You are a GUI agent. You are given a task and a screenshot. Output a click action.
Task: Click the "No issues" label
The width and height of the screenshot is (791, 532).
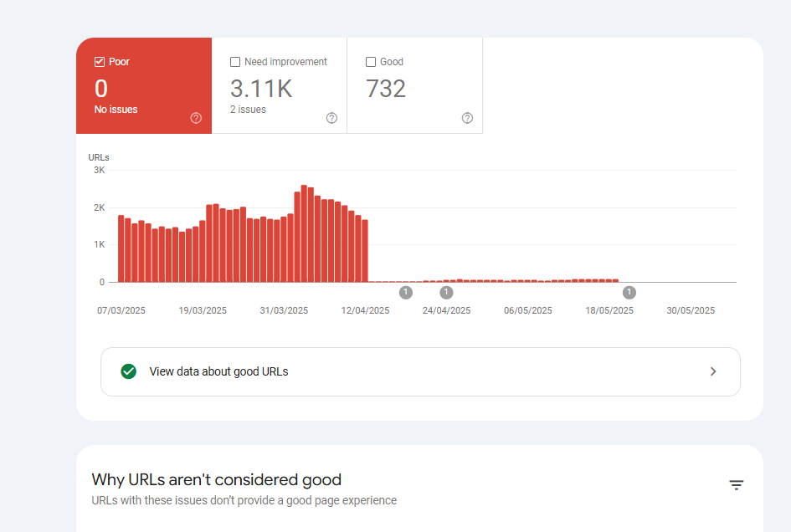(x=116, y=110)
